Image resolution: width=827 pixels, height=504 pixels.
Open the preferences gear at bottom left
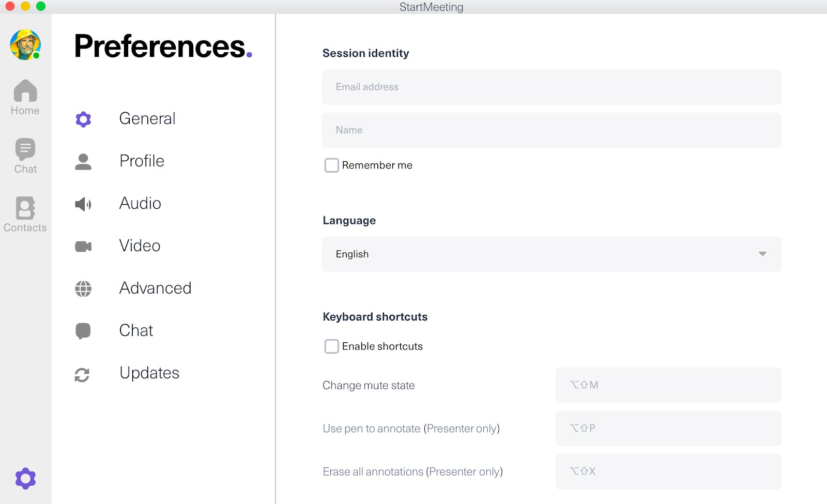pyautogui.click(x=25, y=478)
